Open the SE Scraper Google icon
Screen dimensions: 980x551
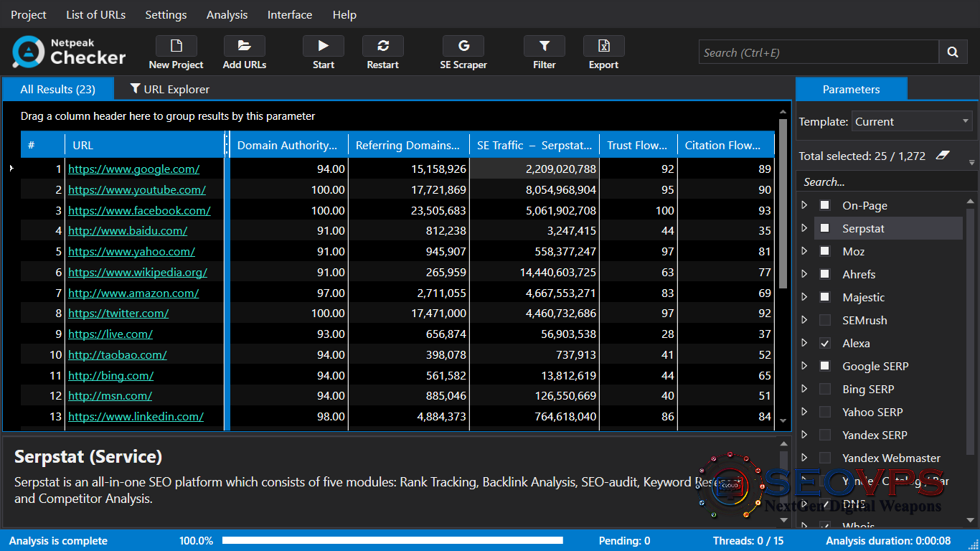coord(463,46)
